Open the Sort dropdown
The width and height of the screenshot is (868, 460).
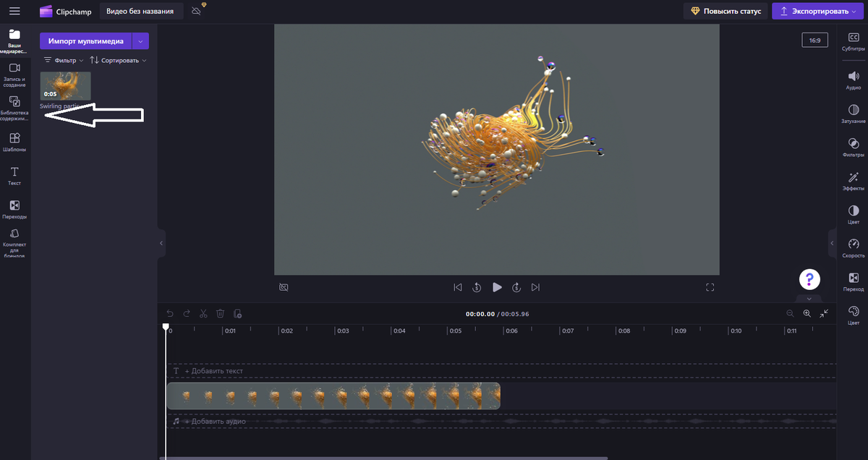[119, 61]
